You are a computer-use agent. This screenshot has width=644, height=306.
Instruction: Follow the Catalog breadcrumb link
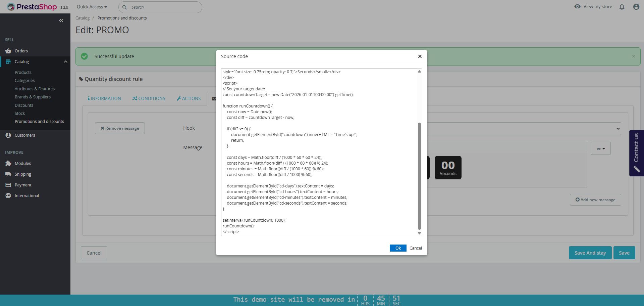point(83,18)
